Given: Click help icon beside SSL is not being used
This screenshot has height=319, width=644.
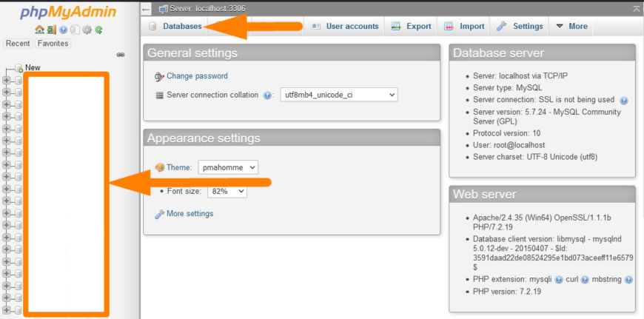Looking at the screenshot, I should pyautogui.click(x=624, y=100).
